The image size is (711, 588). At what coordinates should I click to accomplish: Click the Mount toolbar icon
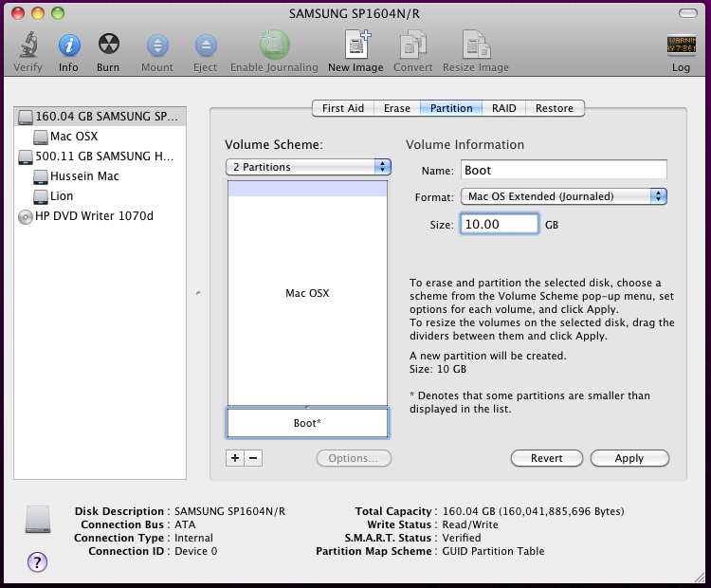point(157,46)
